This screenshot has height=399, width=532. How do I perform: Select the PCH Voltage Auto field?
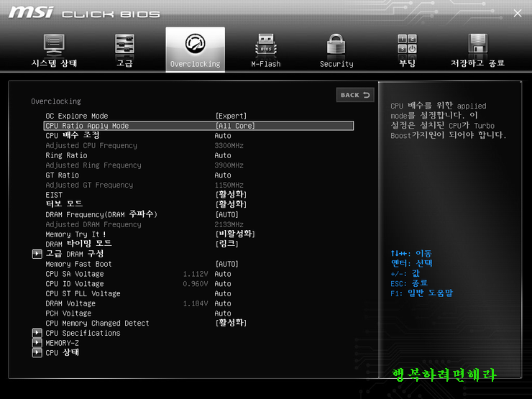[223, 313]
